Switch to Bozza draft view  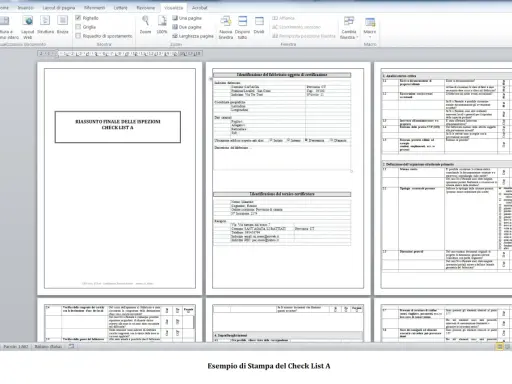62,25
